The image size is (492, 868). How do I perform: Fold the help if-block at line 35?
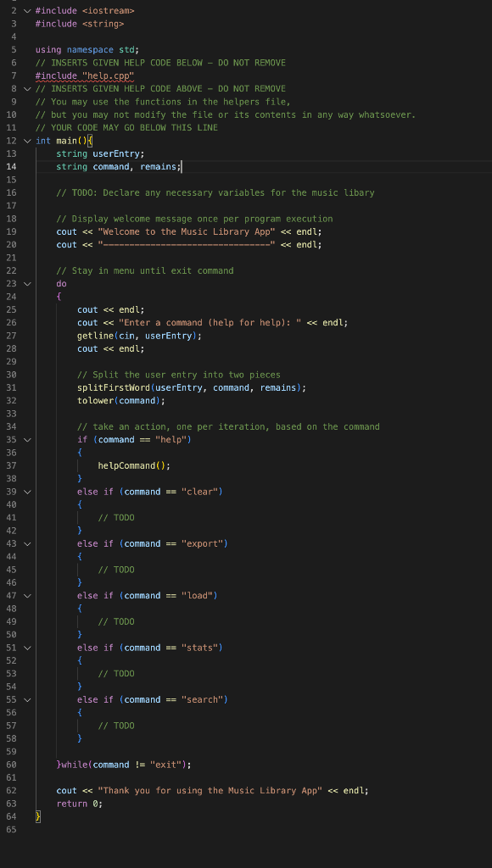pyautogui.click(x=26, y=440)
